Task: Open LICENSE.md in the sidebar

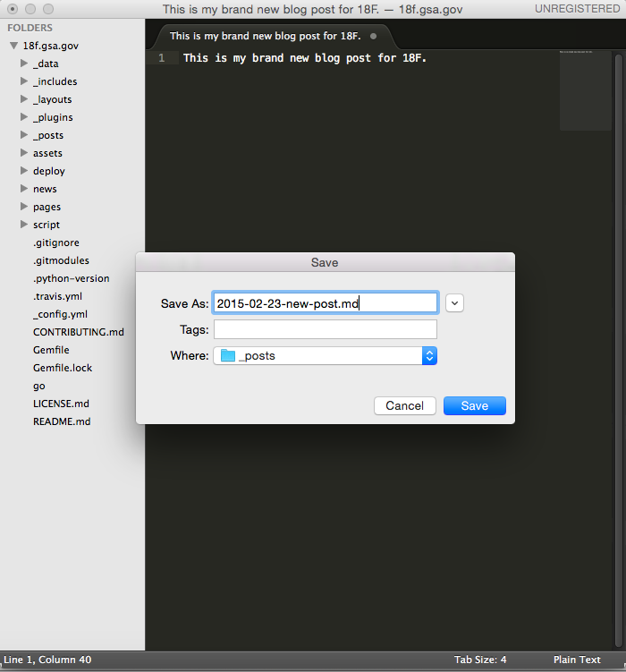Action: [x=61, y=404]
